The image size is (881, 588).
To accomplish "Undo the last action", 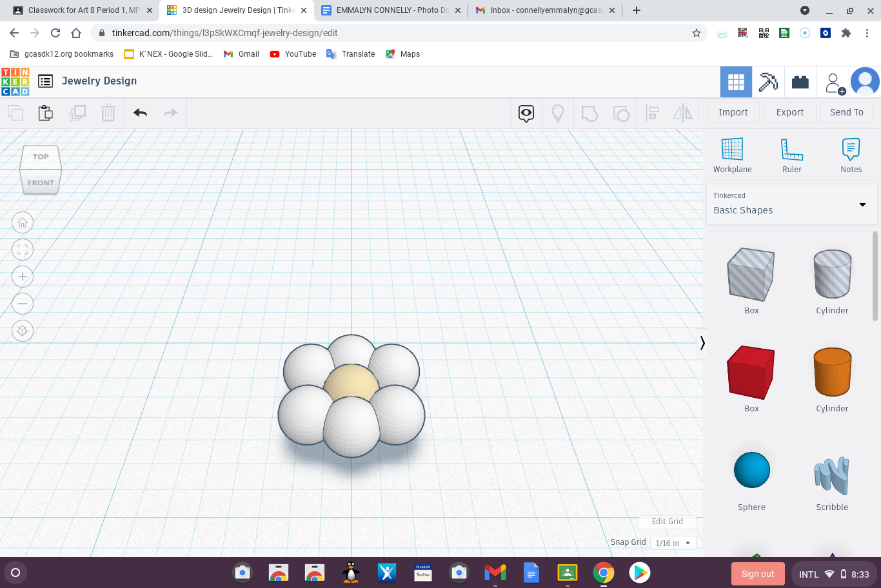I will point(139,112).
